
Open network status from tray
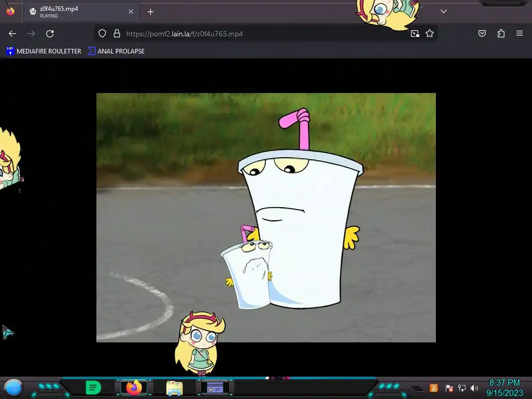[462, 388]
